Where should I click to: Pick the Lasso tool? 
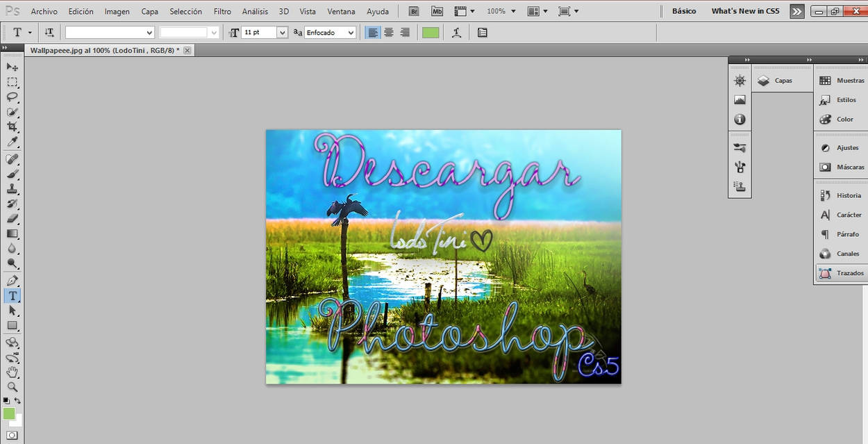(x=12, y=97)
